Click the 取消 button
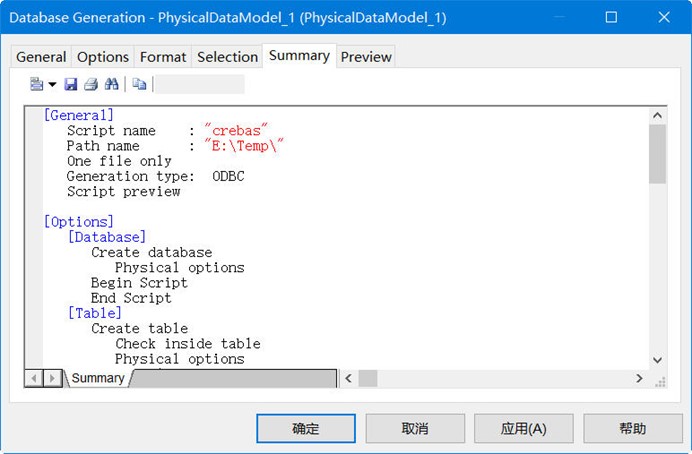 pyautogui.click(x=415, y=428)
